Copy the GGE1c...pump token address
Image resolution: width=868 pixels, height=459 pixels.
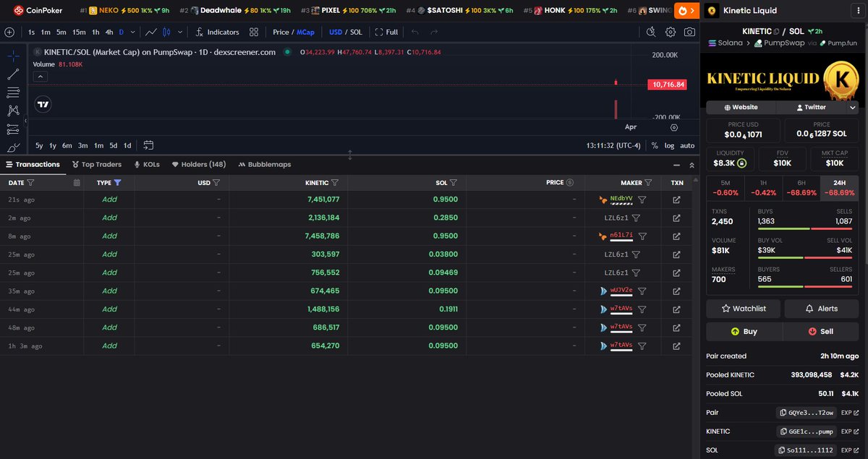(x=807, y=432)
